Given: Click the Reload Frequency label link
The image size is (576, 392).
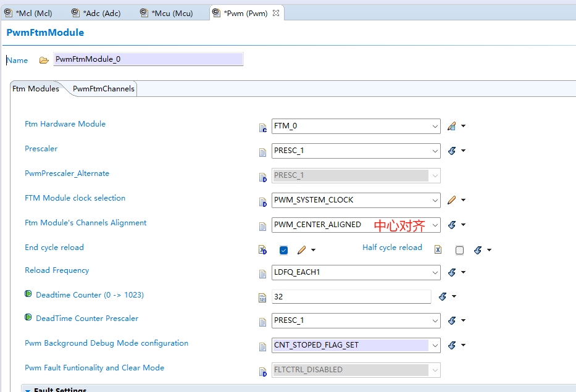Looking at the screenshot, I should tap(57, 270).
